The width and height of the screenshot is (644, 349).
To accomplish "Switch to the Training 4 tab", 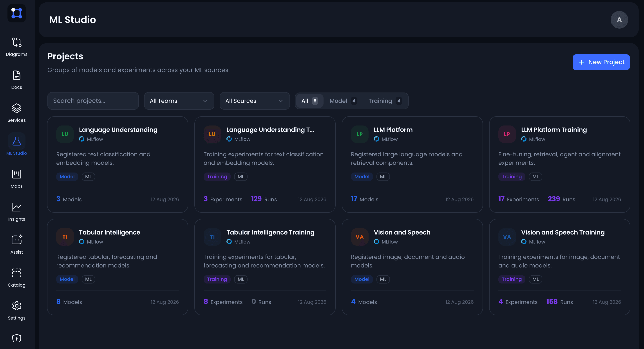I will pyautogui.click(x=385, y=101).
